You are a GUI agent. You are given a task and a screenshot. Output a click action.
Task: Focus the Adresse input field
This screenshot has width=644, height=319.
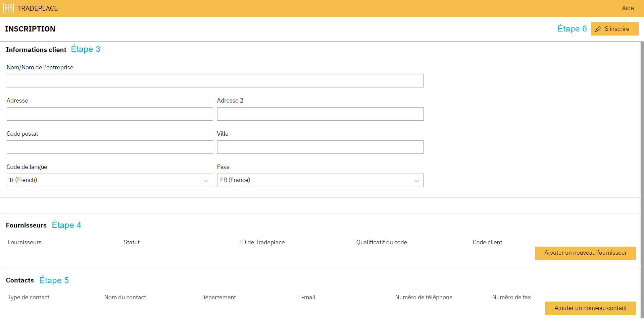(110, 114)
